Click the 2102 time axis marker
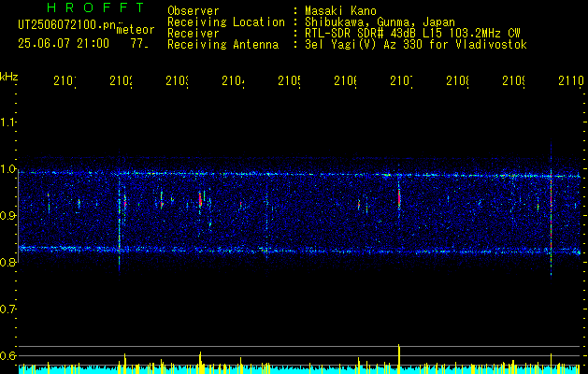588x374 pixels. (x=121, y=81)
